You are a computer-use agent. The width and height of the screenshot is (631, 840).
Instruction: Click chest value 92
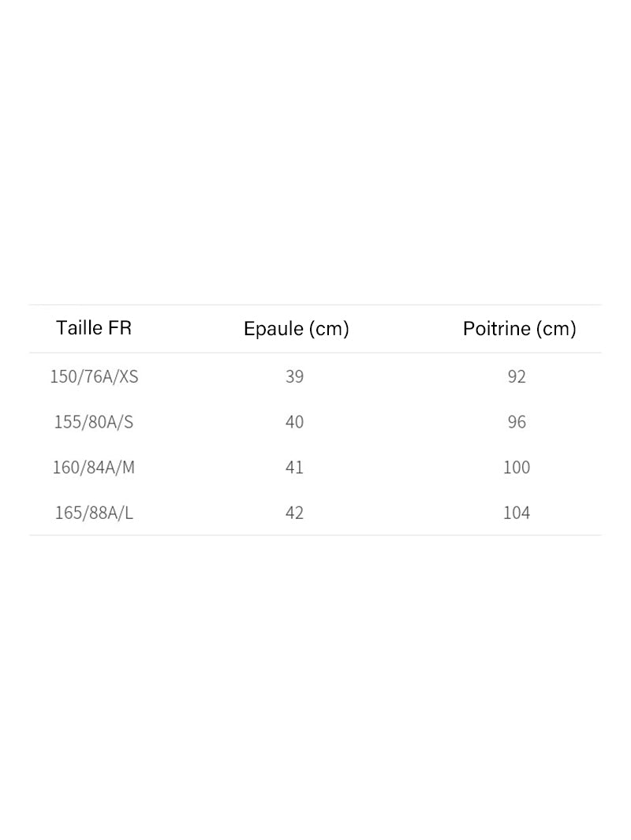click(517, 376)
